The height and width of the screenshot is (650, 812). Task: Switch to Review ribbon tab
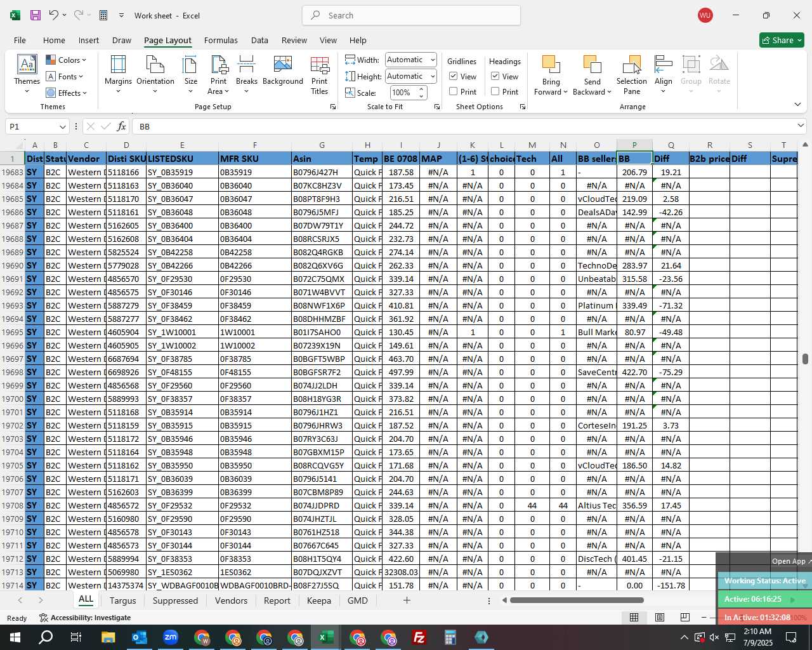[294, 40]
